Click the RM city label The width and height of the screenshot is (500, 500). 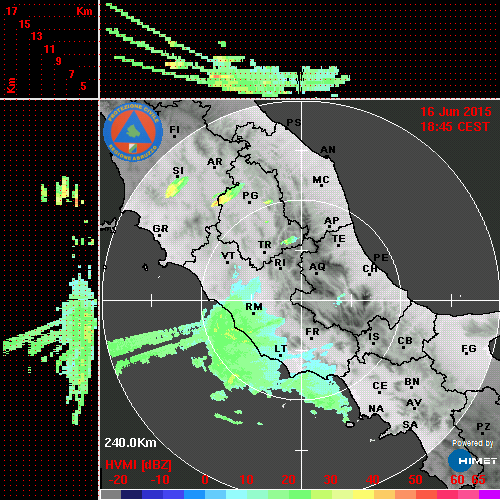click(254, 307)
